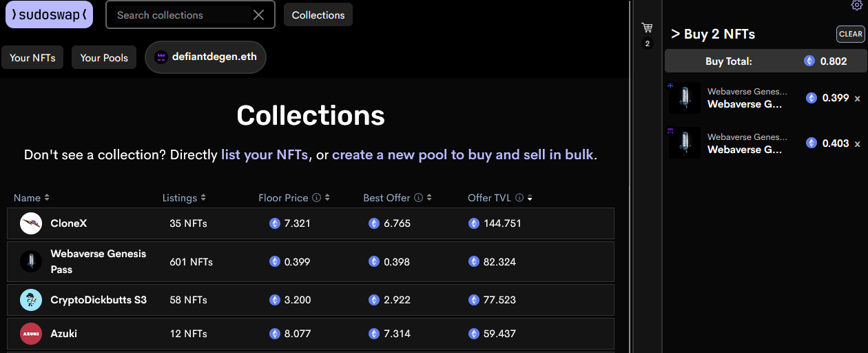The width and height of the screenshot is (868, 353).
Task: Click the "601 NFTs" listings cell
Action: click(x=192, y=262)
